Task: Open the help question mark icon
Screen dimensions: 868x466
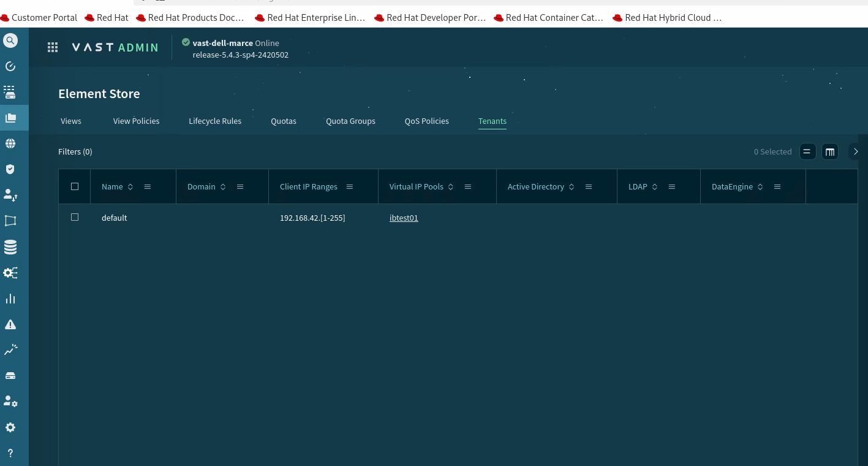Action: (x=10, y=453)
